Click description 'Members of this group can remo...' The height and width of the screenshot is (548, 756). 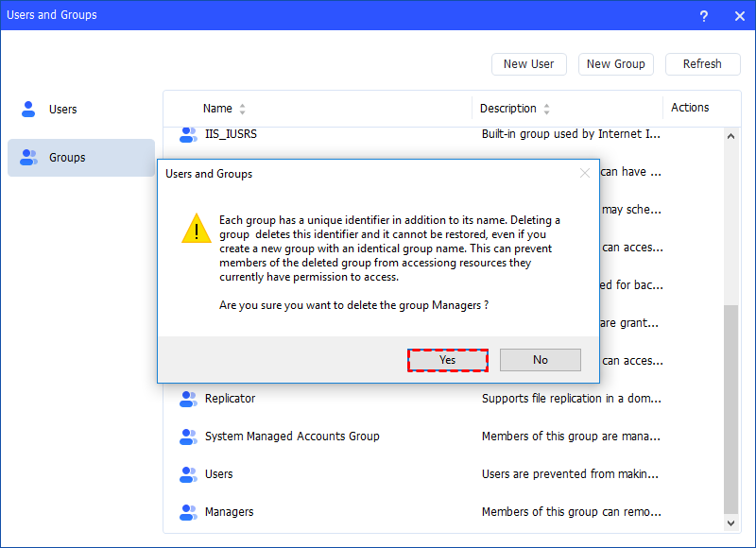pos(572,512)
